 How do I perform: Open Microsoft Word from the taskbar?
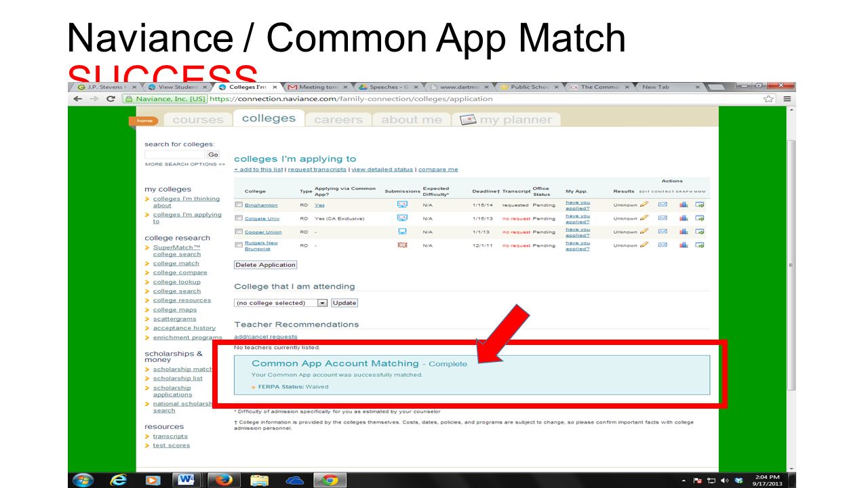[186, 480]
